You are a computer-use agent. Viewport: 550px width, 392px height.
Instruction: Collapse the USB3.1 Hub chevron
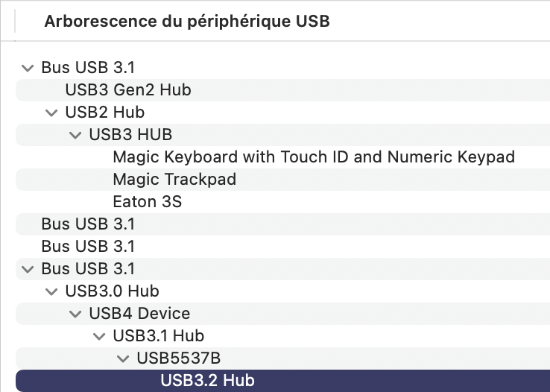coord(99,336)
